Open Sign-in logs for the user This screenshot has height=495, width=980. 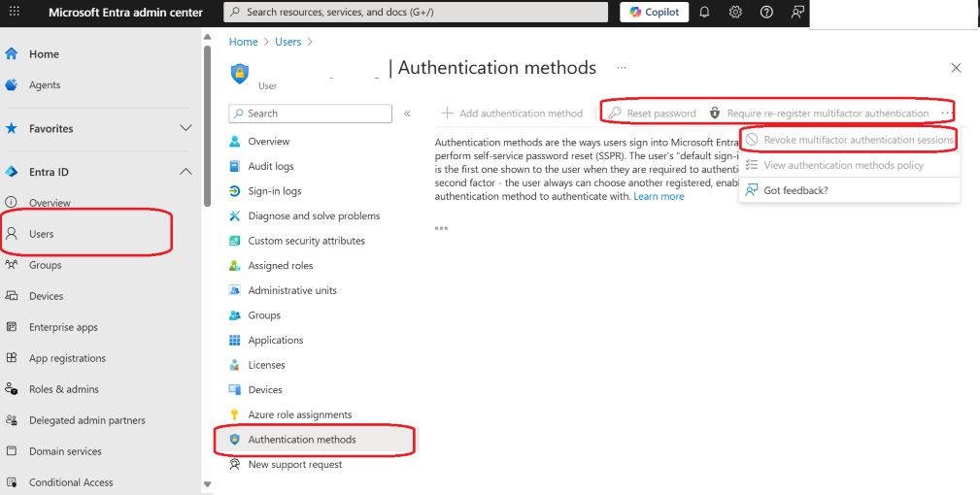coord(274,191)
